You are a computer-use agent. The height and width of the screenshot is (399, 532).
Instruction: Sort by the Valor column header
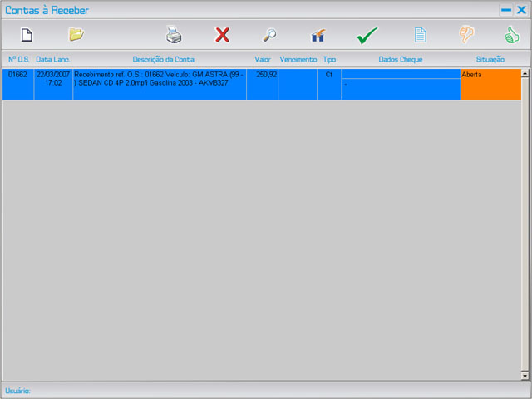(x=263, y=60)
